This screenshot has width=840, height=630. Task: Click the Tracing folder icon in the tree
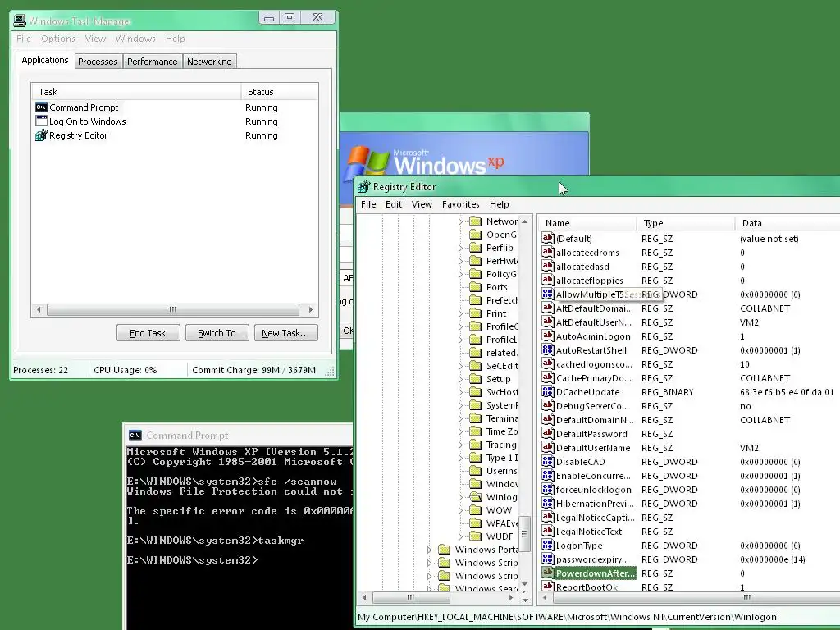tap(476, 445)
